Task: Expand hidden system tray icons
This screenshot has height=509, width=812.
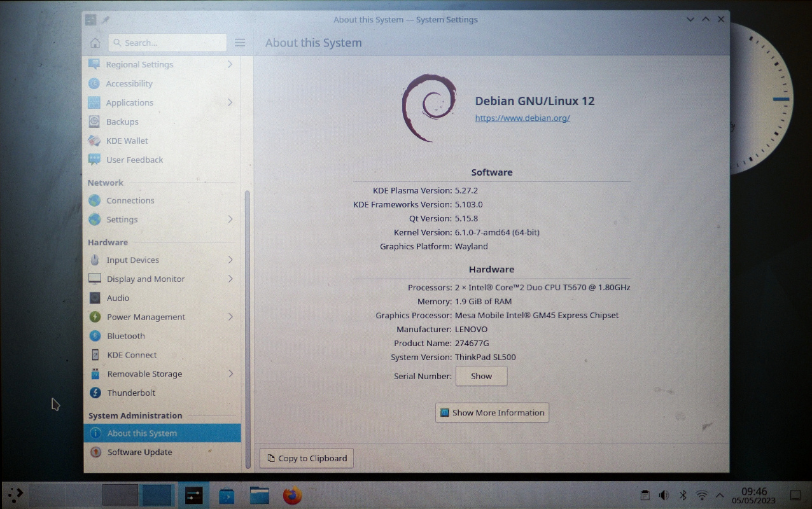Action: click(720, 495)
